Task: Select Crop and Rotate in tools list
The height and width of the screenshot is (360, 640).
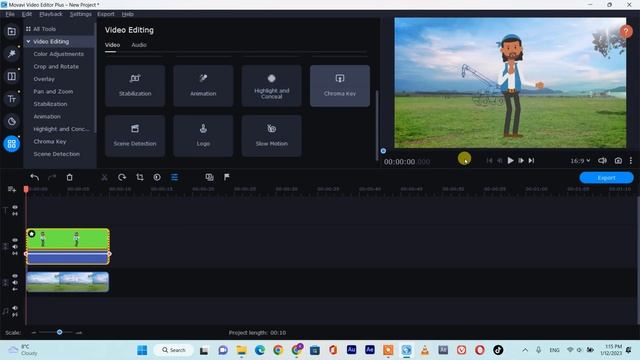Action: (56, 67)
